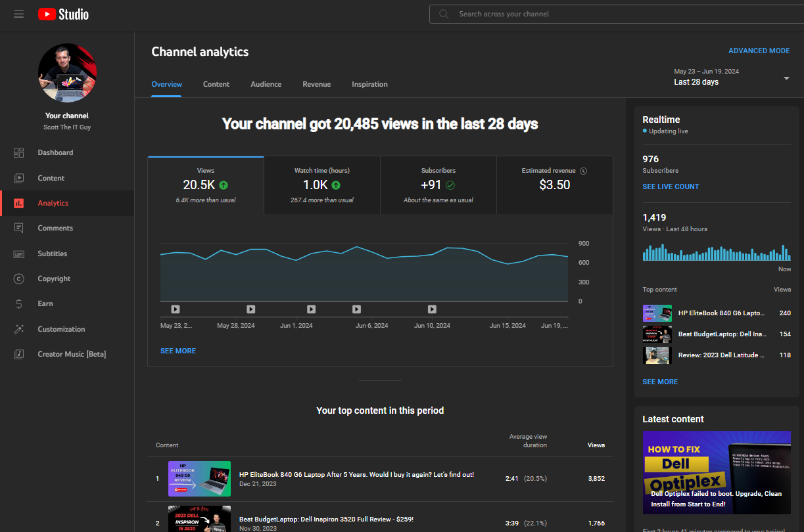The width and height of the screenshot is (804, 532).
Task: Click the green checkmark beside +91 subscribers
Action: tap(450, 185)
